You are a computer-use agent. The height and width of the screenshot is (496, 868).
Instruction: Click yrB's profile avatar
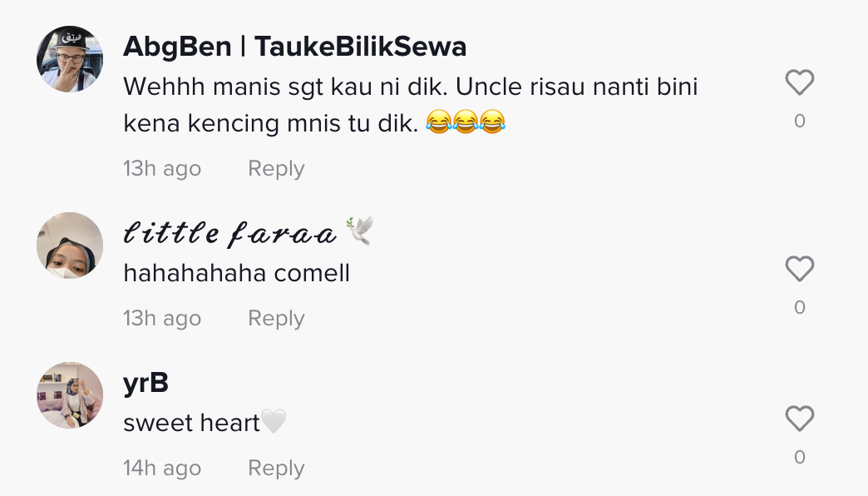[70, 395]
